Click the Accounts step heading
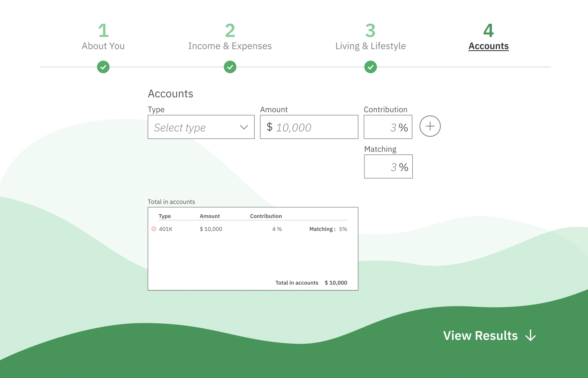The width and height of the screenshot is (588, 378). [x=488, y=46]
